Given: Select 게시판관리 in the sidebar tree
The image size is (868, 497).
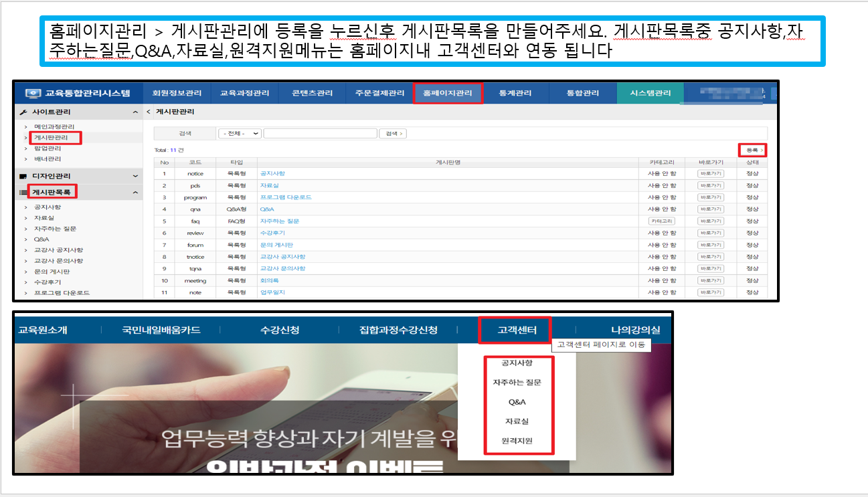Looking at the screenshot, I should (51, 138).
